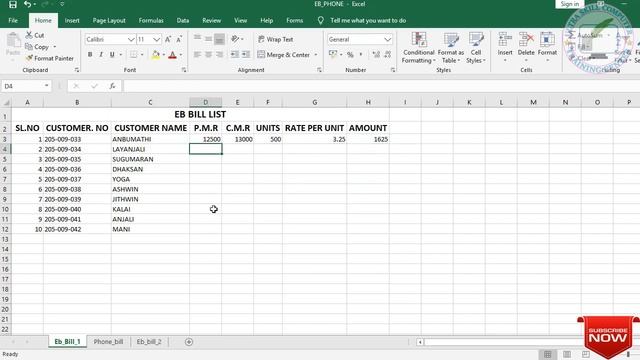Click the Delete cells icon
This screenshot has width=640, height=360.
coord(526,40)
